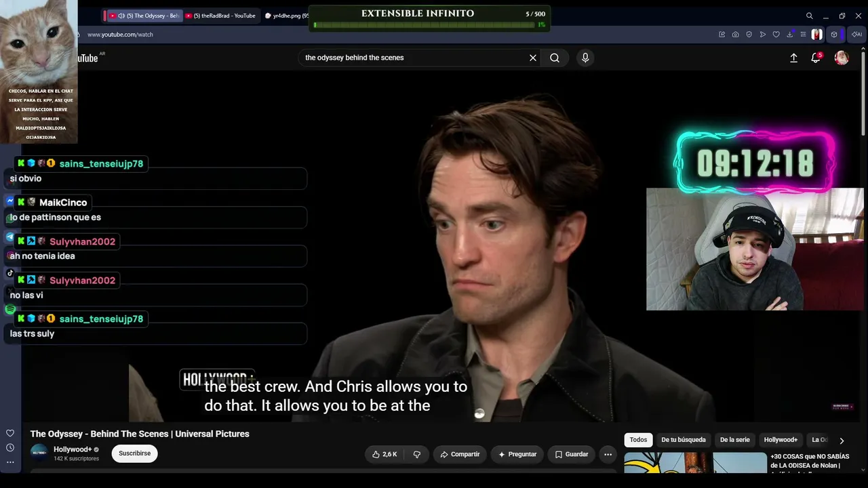This screenshot has height=488, width=868.
Task: Click the browser send/flow arrow icon
Action: click(x=762, y=35)
